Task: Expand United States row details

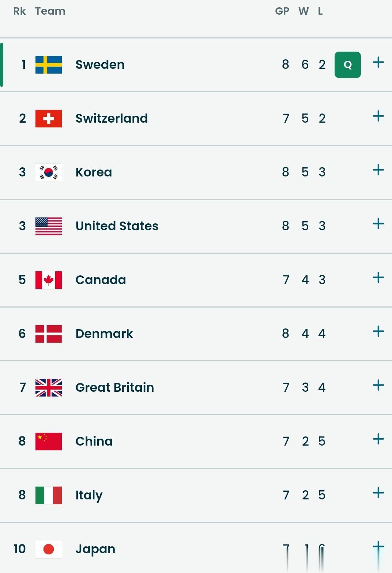Action: (x=378, y=224)
